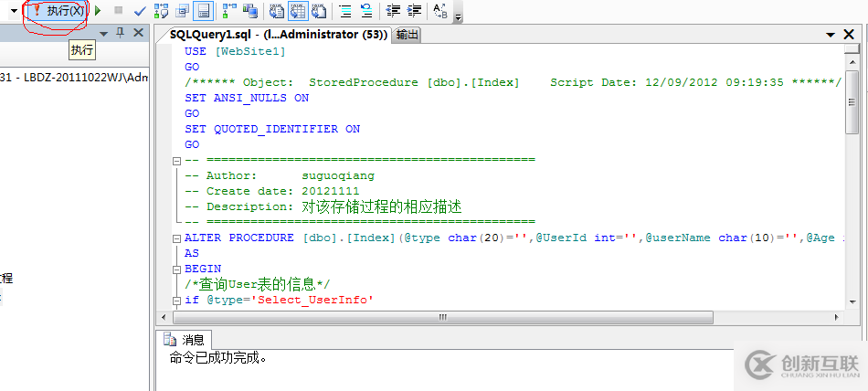The height and width of the screenshot is (391, 868).
Task: Click the Author: suguoqiang comment
Action: pos(280,176)
